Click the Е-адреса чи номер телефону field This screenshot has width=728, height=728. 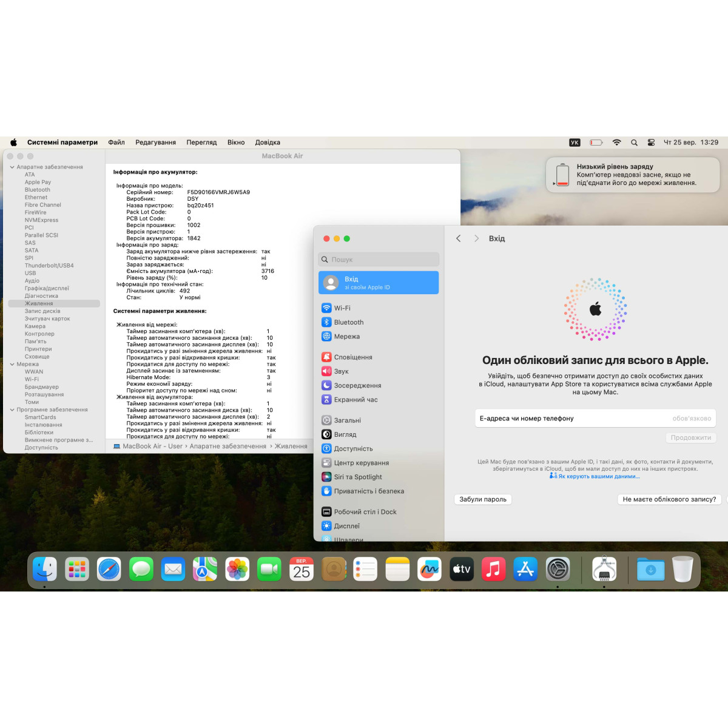coord(595,418)
